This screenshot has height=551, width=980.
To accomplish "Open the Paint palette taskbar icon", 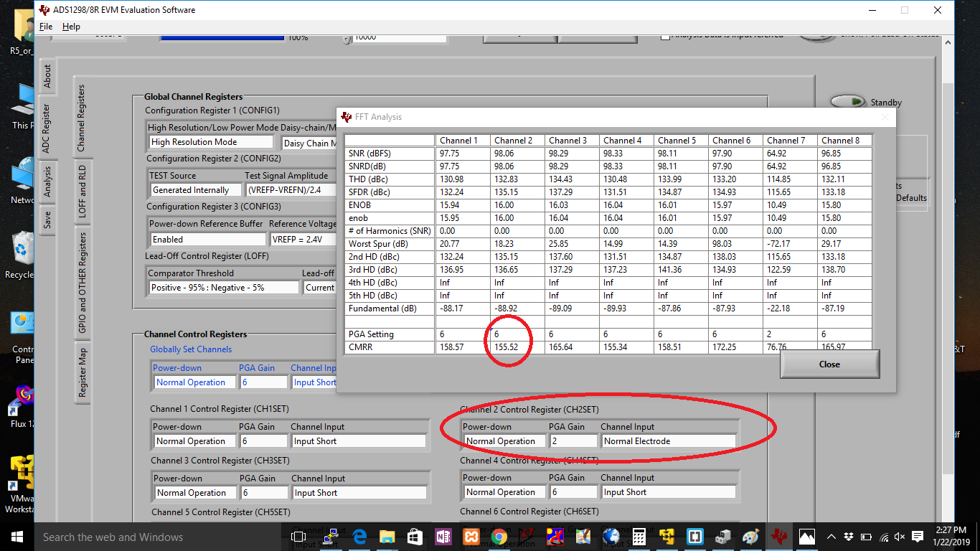I will click(750, 537).
